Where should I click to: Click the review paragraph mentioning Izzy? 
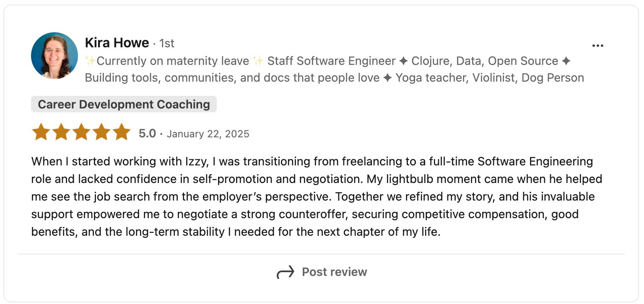(317, 196)
